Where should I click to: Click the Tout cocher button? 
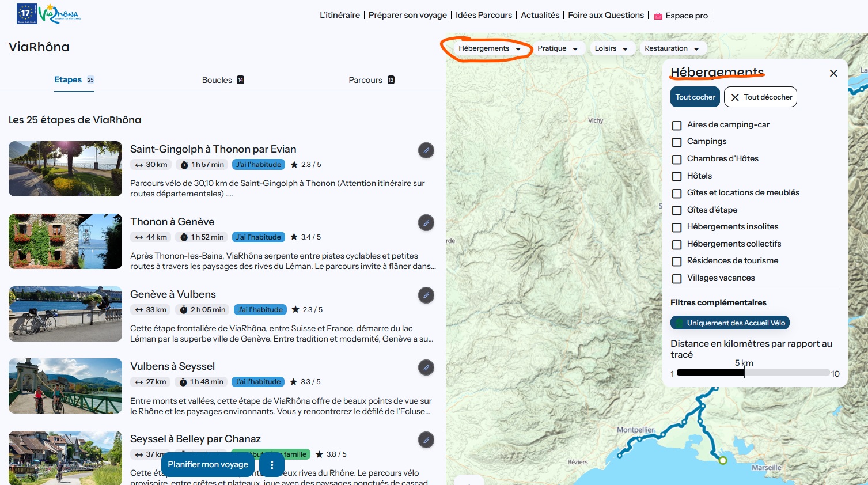(x=695, y=97)
